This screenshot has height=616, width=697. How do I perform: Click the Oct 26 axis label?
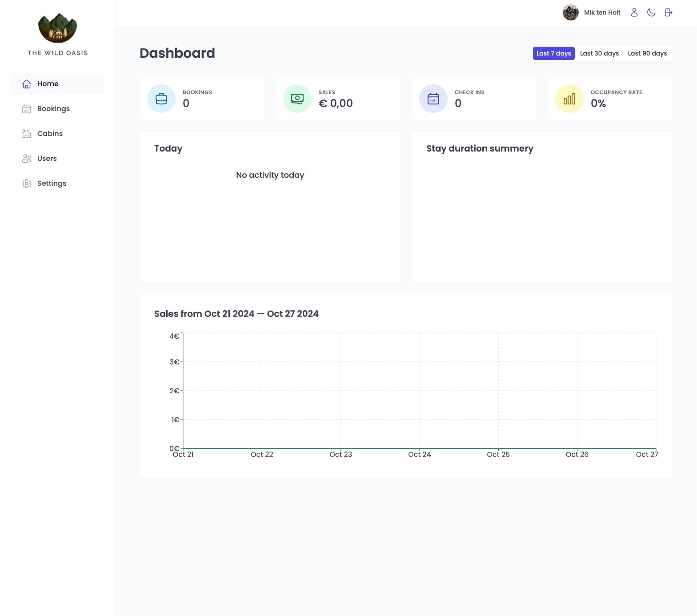pyautogui.click(x=577, y=454)
